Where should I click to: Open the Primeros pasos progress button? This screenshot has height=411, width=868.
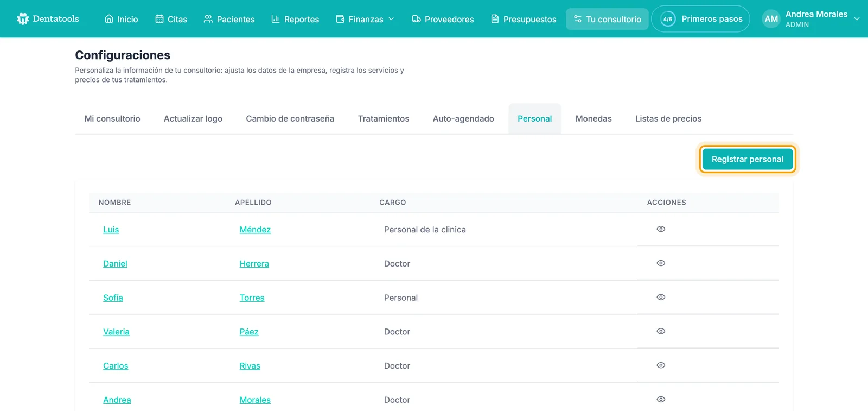click(700, 19)
